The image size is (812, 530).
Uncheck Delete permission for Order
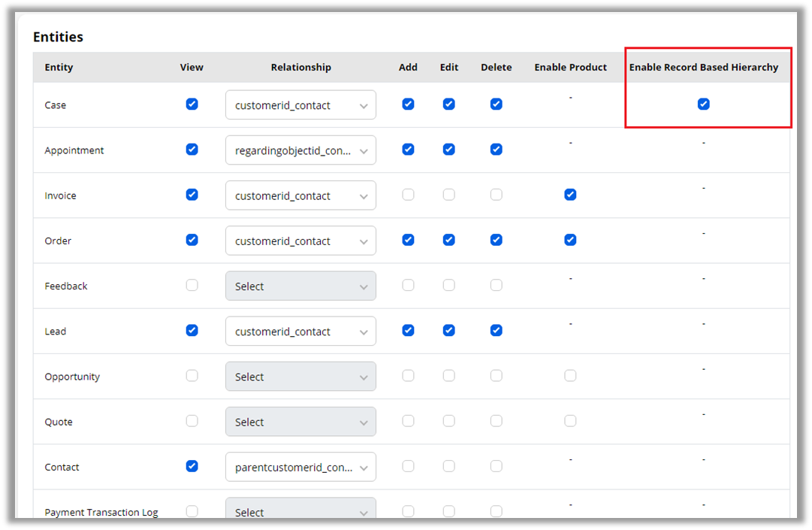pyautogui.click(x=496, y=240)
